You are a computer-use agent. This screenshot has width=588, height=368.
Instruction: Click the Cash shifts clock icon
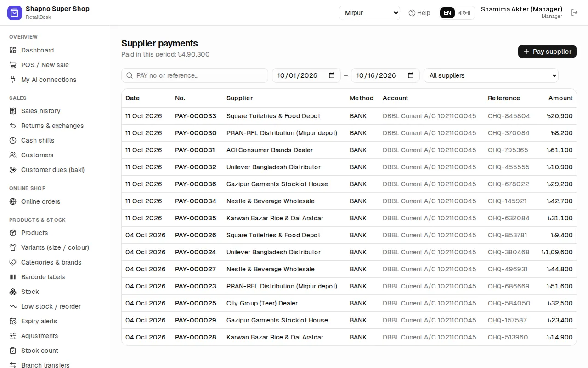click(x=13, y=140)
